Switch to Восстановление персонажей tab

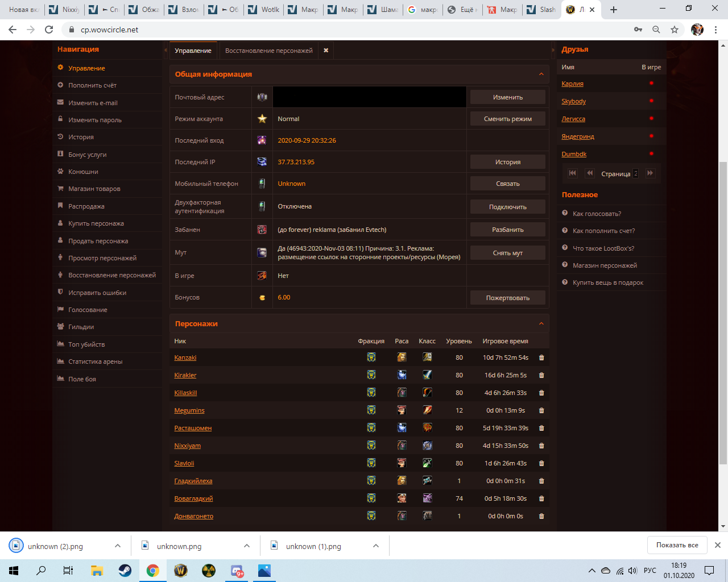[268, 51]
